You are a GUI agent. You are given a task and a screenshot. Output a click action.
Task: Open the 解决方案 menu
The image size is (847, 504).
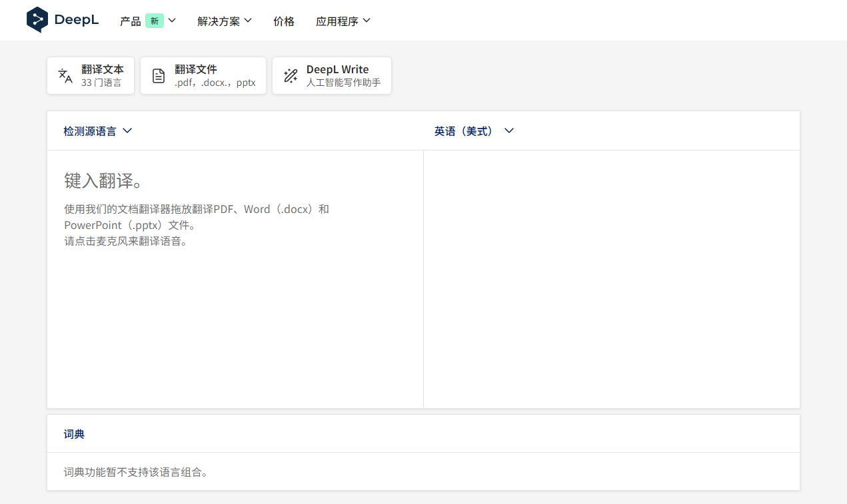pos(225,21)
